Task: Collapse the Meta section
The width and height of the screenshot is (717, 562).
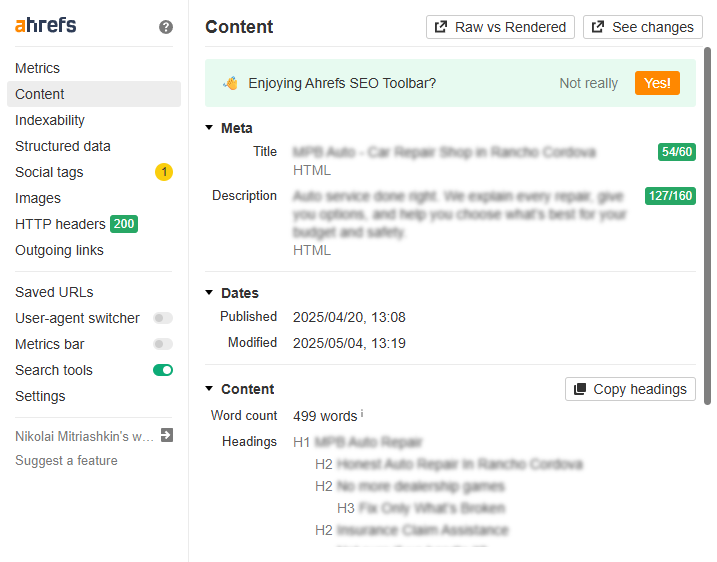Action: coord(210,128)
